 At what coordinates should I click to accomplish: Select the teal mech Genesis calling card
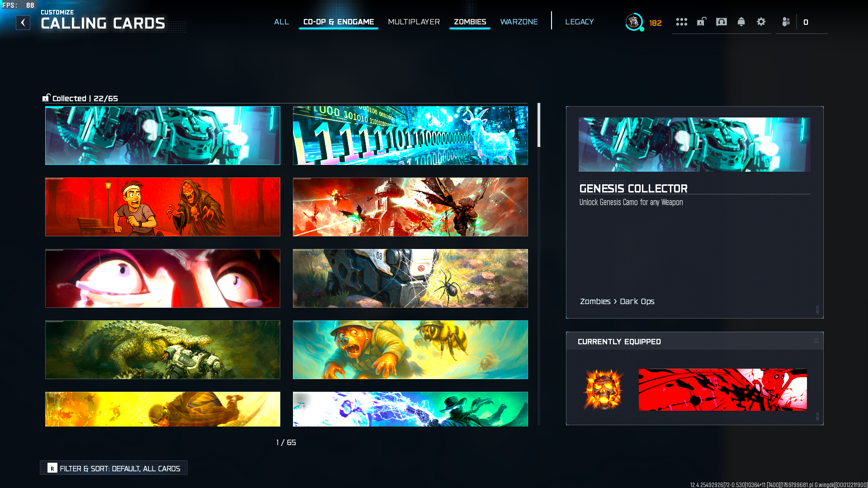(163, 136)
